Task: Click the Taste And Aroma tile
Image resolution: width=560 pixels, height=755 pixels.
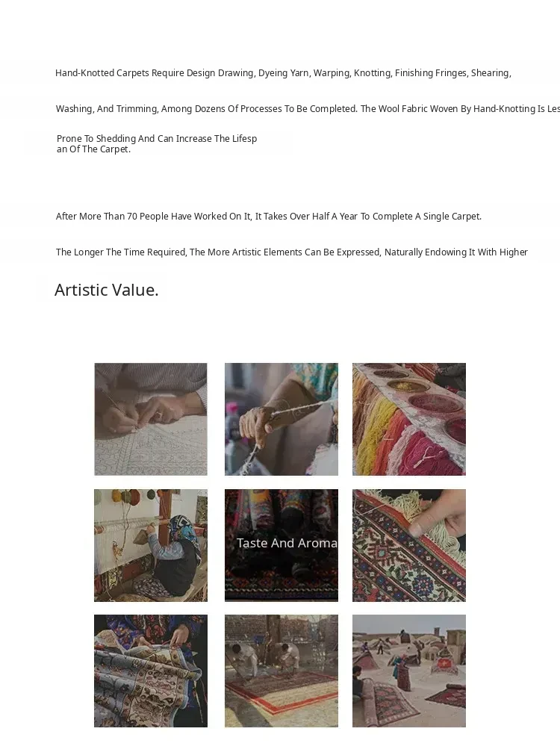Action: [x=281, y=545]
